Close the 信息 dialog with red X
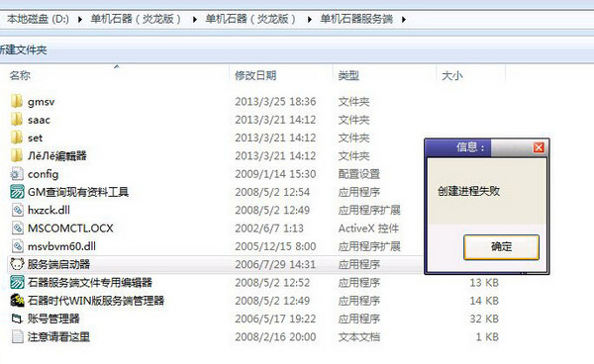 539,147
